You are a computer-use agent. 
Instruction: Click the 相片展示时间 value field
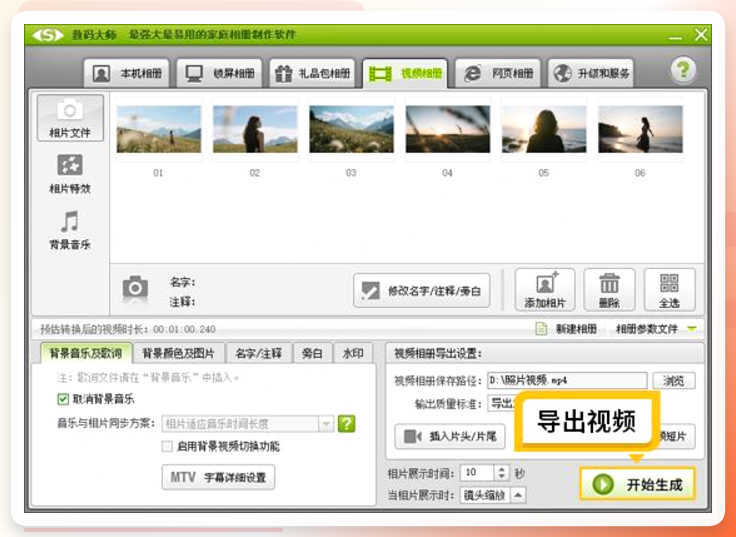pyautogui.click(x=477, y=473)
